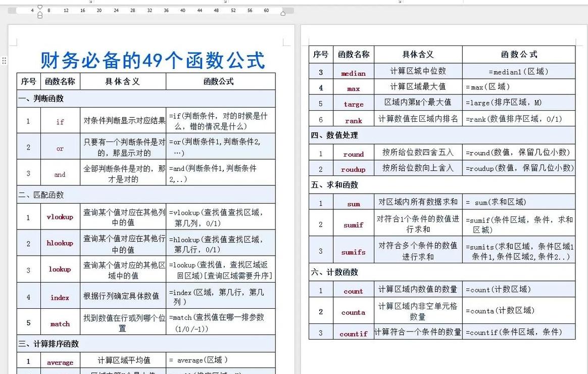
Task: Click the formula =max(区域)
Action: 488,86
